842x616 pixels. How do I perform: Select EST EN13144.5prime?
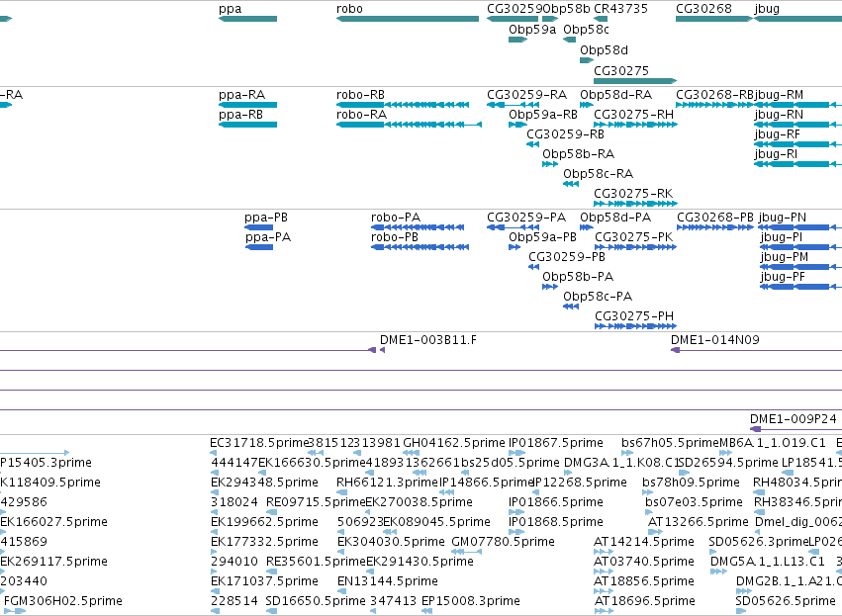pos(341,590)
